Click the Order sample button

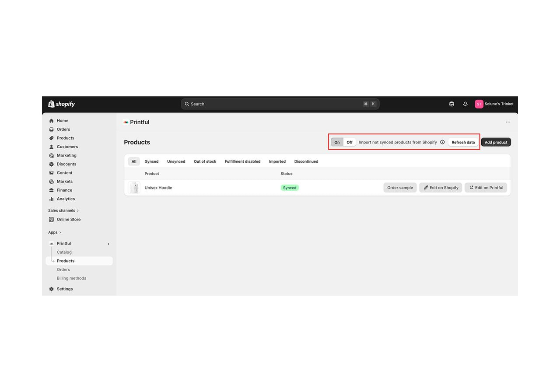(x=400, y=188)
